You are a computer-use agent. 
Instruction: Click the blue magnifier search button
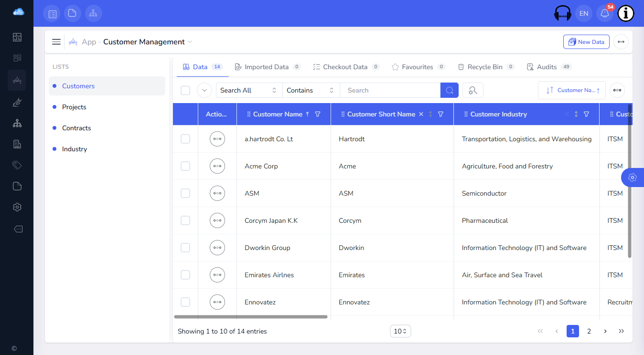(x=450, y=90)
